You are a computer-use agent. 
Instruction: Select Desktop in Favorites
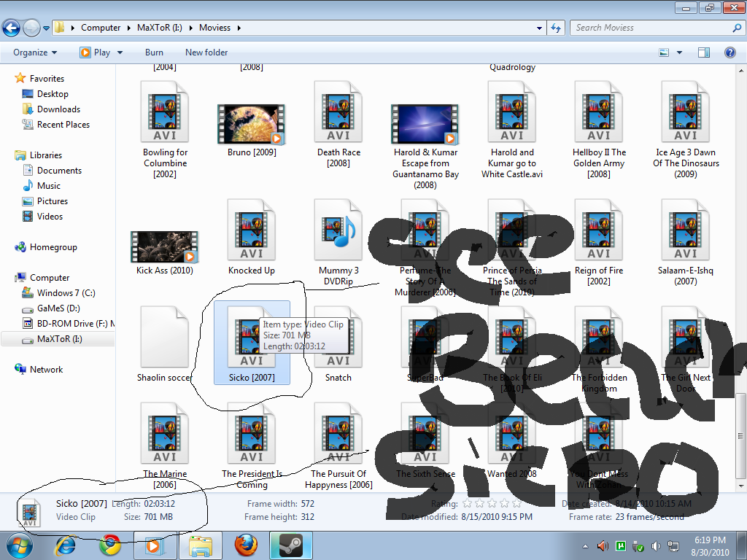click(53, 94)
